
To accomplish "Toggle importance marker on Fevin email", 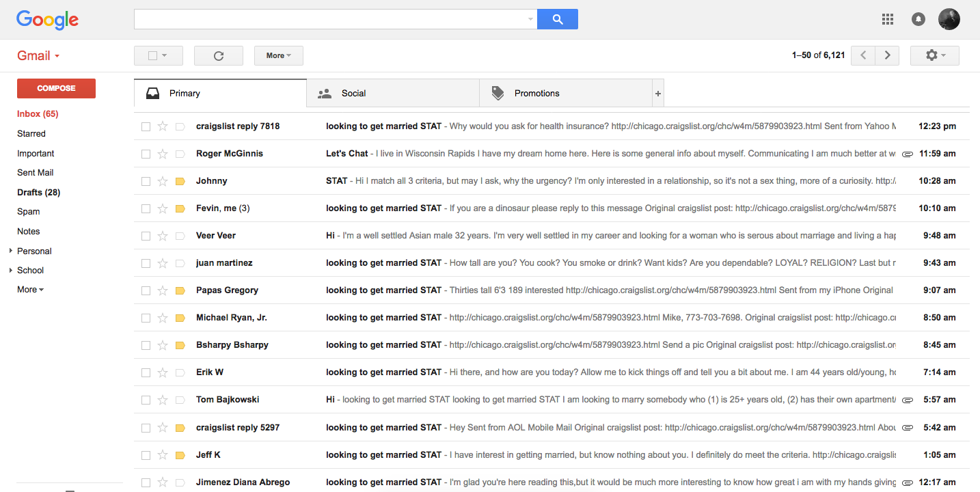I will click(180, 208).
